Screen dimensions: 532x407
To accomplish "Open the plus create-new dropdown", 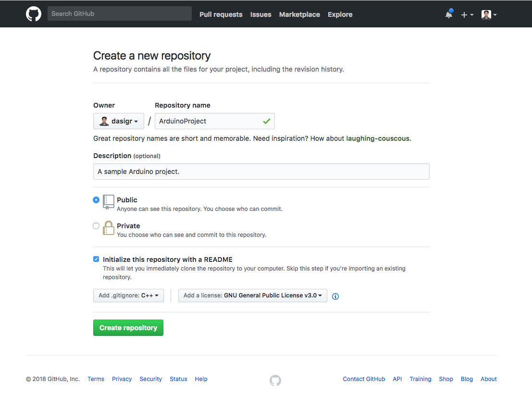I will point(467,14).
